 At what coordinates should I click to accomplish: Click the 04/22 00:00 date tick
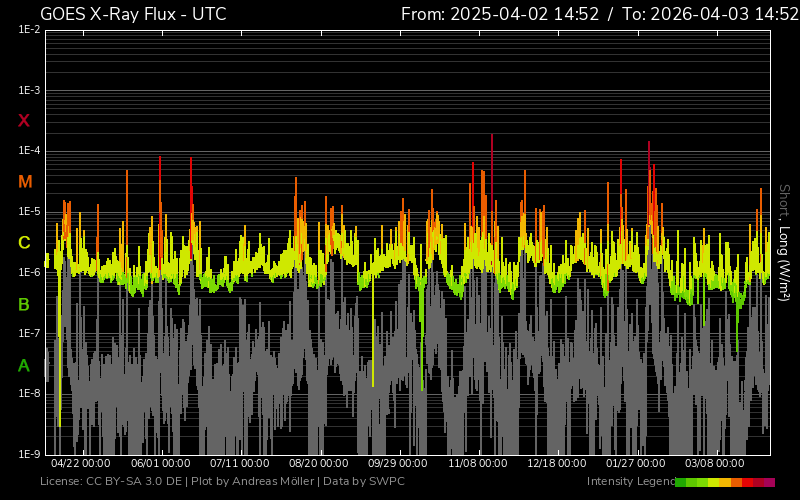80,464
